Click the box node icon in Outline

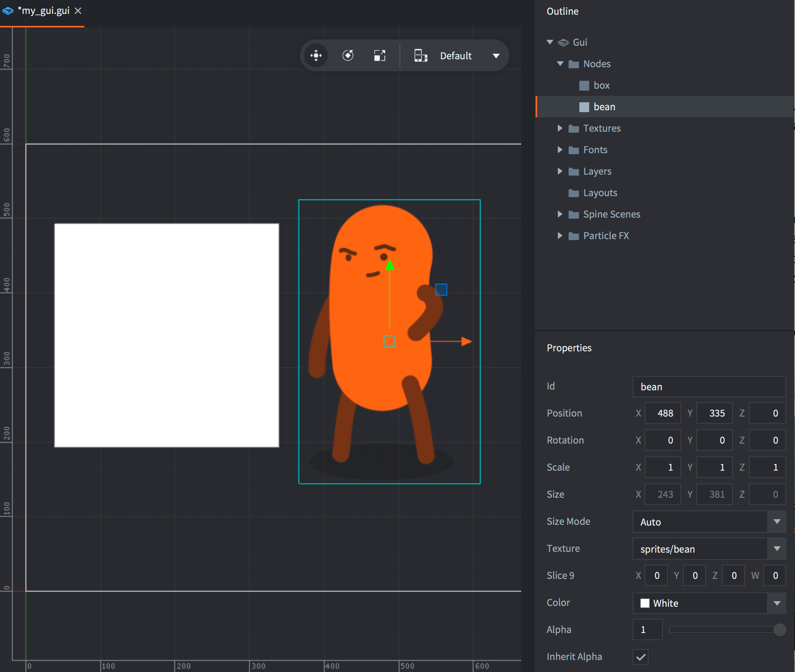point(584,86)
